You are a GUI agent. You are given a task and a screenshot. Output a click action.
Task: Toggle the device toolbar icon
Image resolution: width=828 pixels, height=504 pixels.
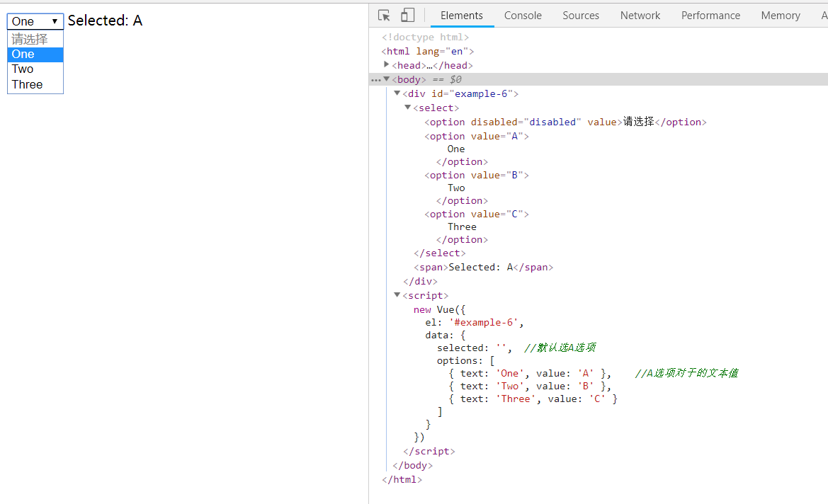tap(407, 16)
